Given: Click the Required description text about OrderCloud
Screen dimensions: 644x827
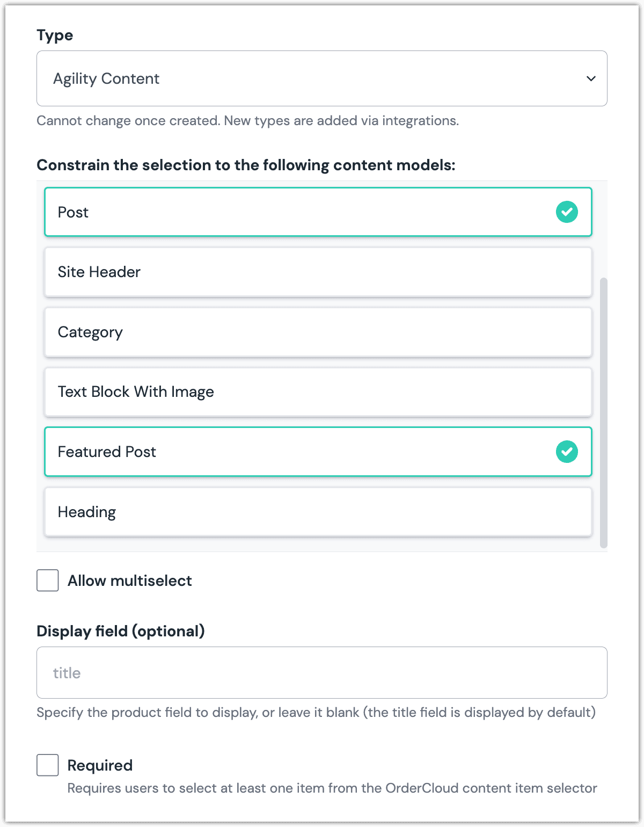Looking at the screenshot, I should [332, 788].
